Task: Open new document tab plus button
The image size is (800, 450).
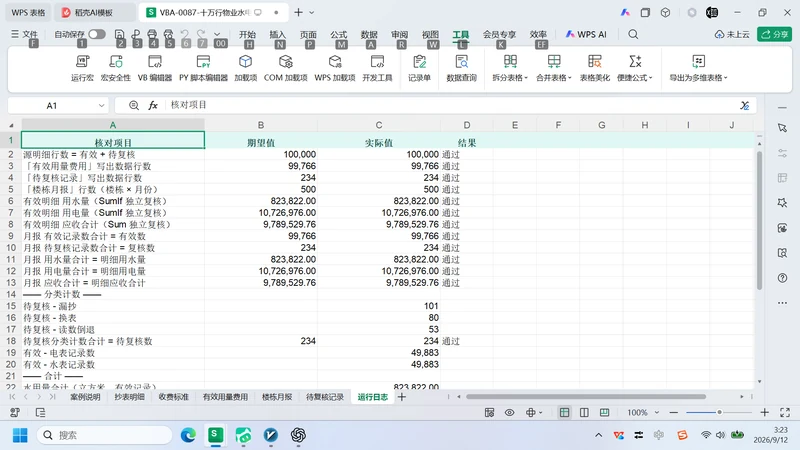Action: 298,12
